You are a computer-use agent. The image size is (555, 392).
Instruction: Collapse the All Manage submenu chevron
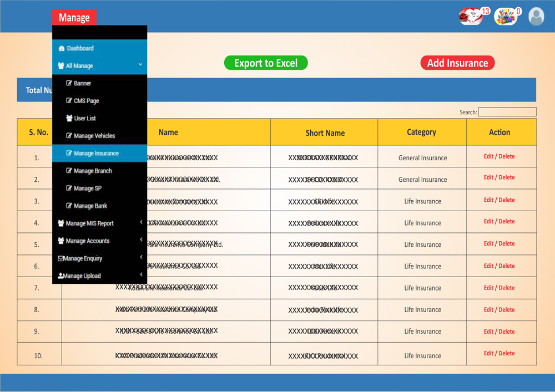[x=140, y=65]
